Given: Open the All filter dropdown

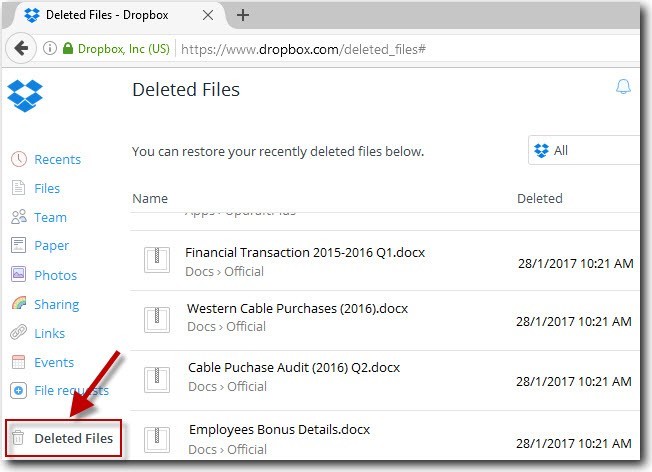Looking at the screenshot, I should click(584, 150).
